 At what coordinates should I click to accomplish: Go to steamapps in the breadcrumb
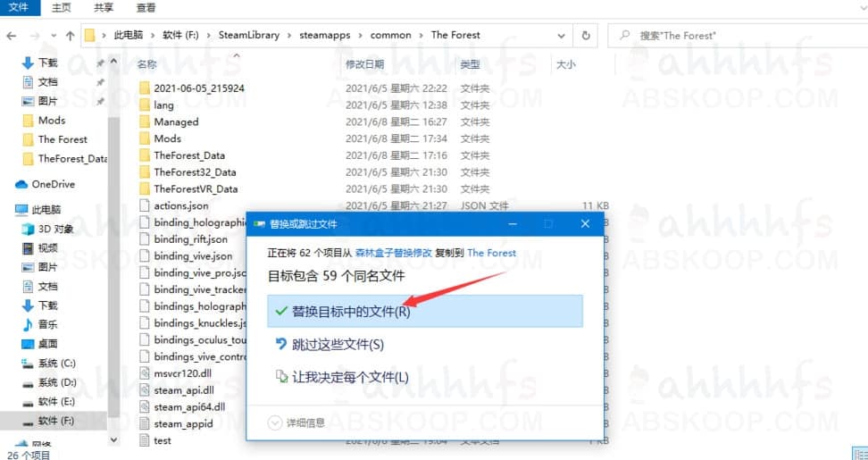tap(325, 35)
